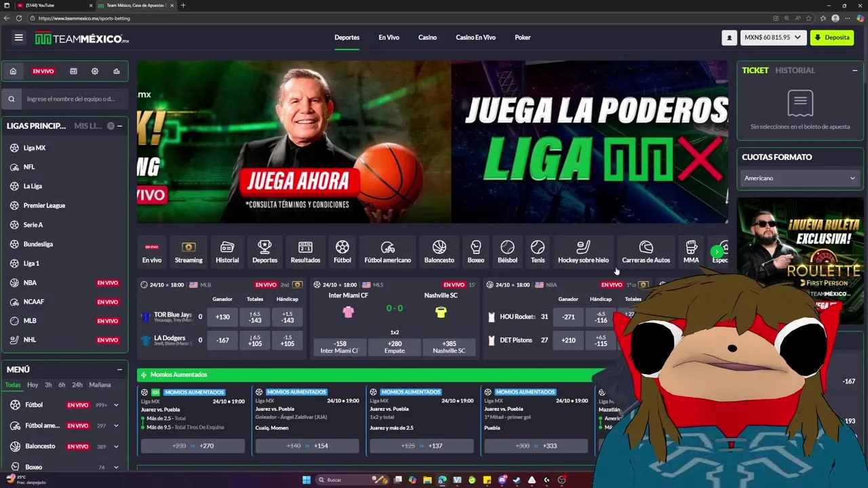Viewport: 868px width, 488px height.
Task: Pick boosted odds +270 Juarez vs Puebla
Action: (x=193, y=446)
